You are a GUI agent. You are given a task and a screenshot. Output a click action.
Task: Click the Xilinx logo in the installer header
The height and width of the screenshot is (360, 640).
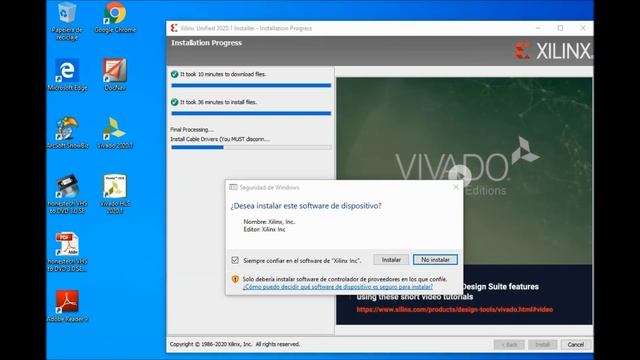pos(553,51)
